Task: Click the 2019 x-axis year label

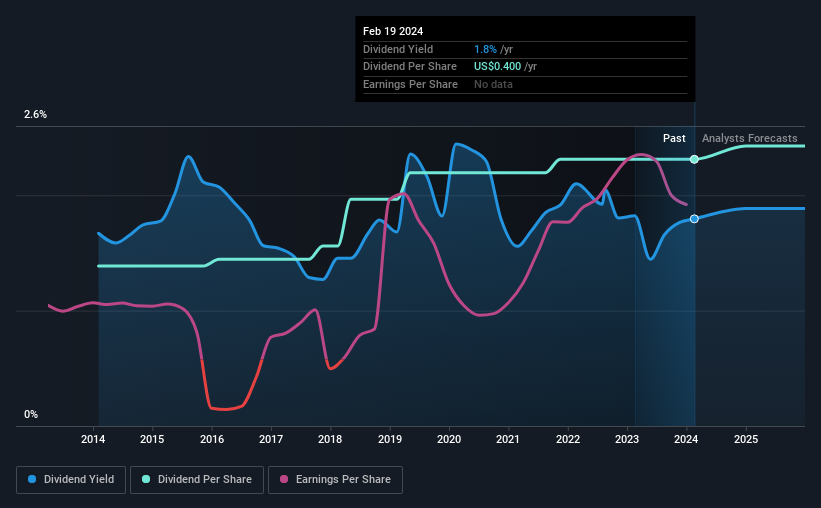Action: point(390,439)
